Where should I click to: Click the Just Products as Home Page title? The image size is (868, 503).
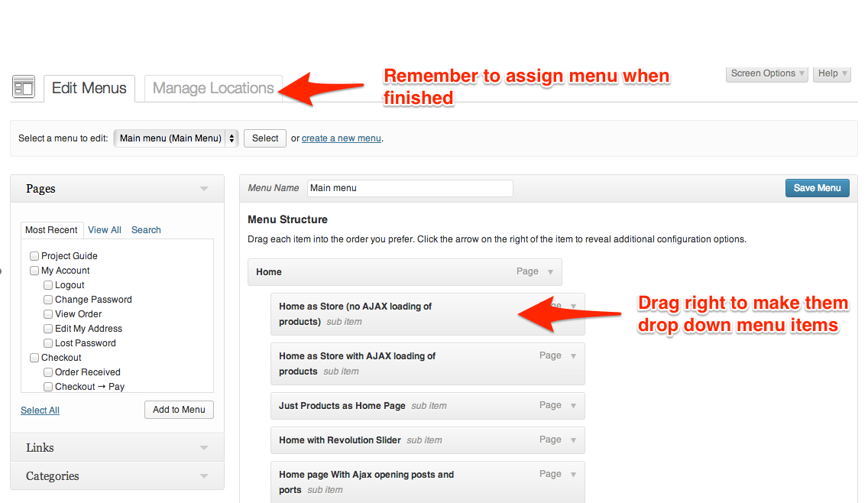point(342,406)
